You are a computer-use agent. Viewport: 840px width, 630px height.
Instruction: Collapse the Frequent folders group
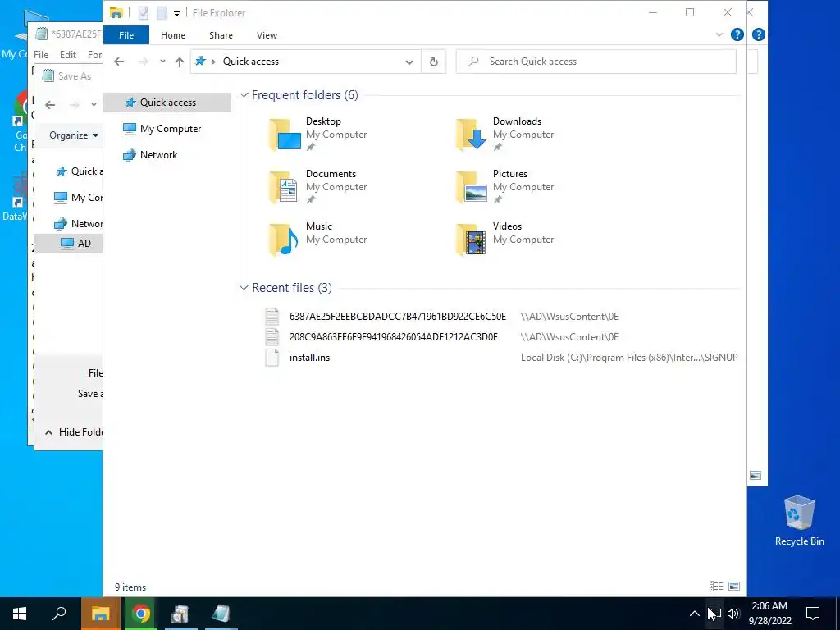[x=244, y=95]
